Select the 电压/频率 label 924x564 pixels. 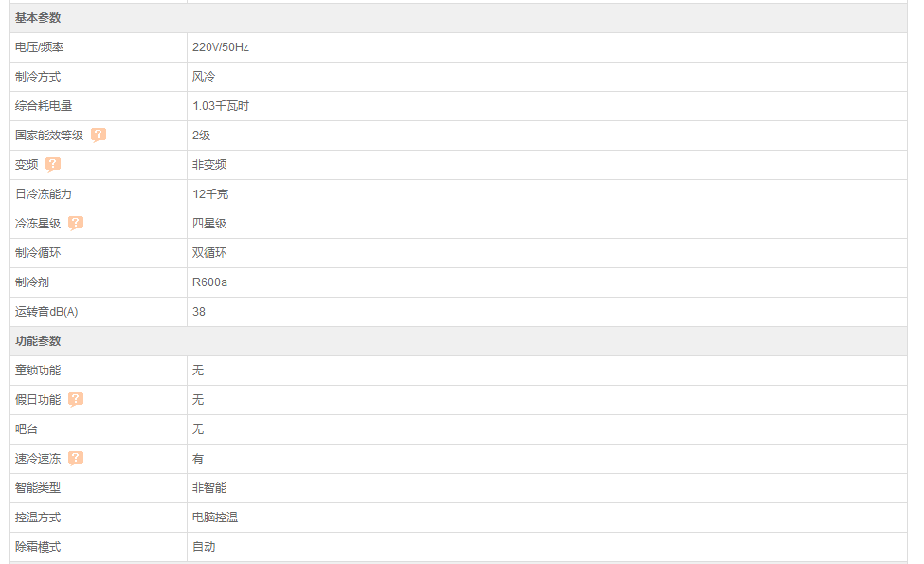coord(40,47)
